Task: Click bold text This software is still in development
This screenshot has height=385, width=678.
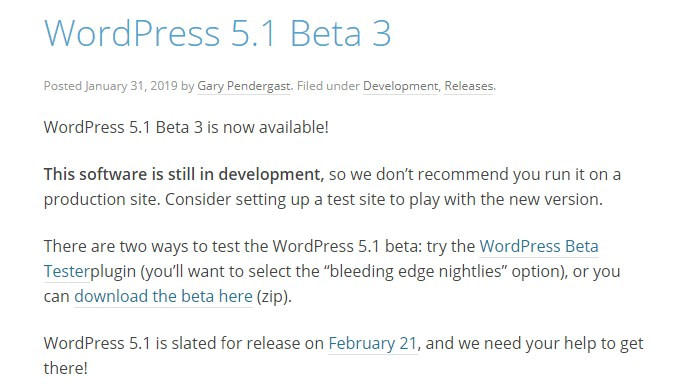Action: coord(183,174)
